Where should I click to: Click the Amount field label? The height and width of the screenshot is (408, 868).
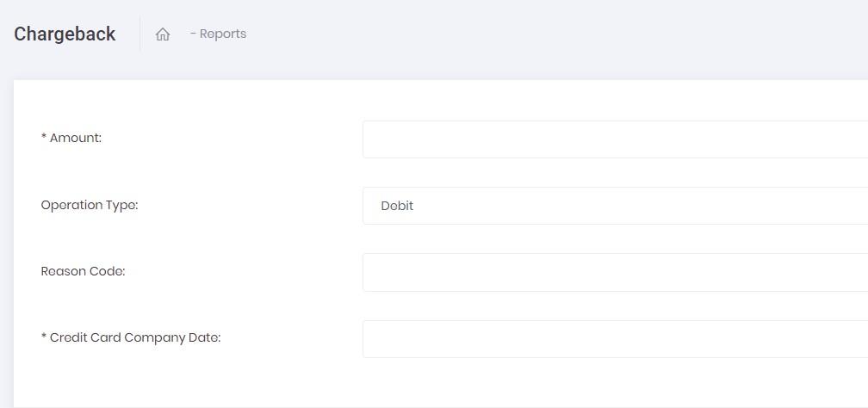[x=71, y=138]
